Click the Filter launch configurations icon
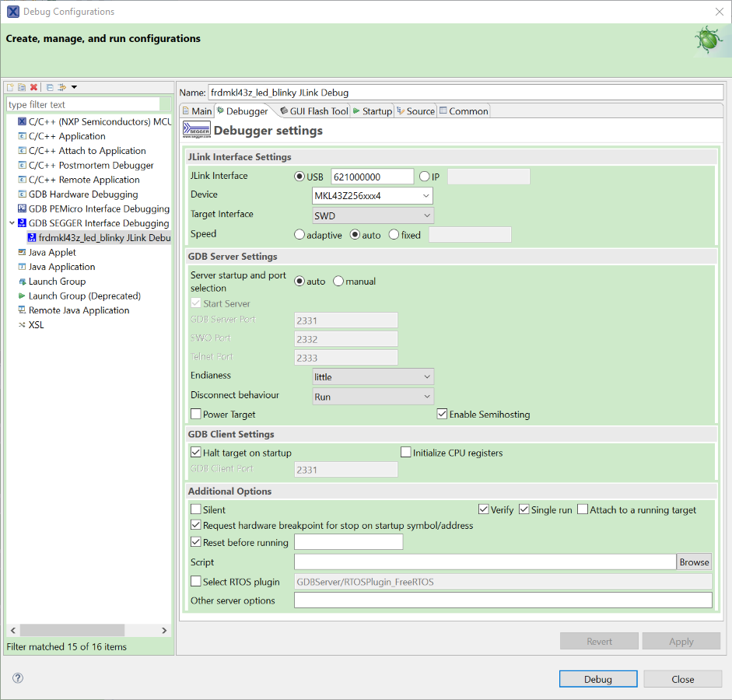Screen dimensions: 732x700 [x=61, y=87]
